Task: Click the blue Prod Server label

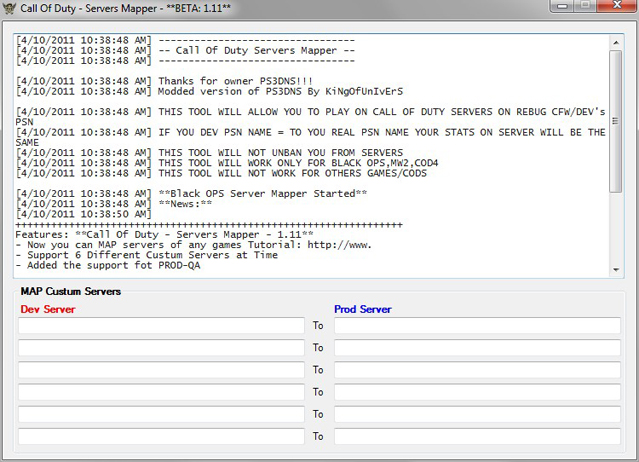Action: coord(363,309)
